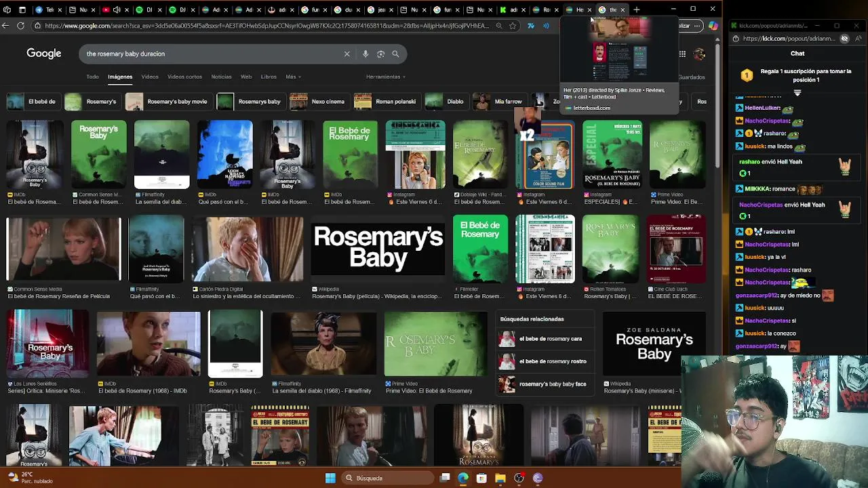Switch to the Noticias tab
Screen dimensions: 868x488
pyautogui.click(x=221, y=77)
